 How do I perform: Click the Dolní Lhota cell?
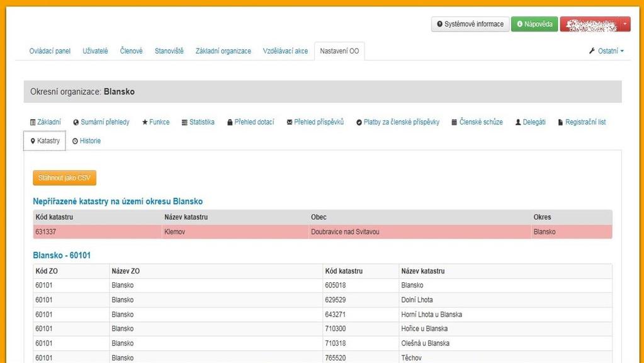[x=506, y=300]
